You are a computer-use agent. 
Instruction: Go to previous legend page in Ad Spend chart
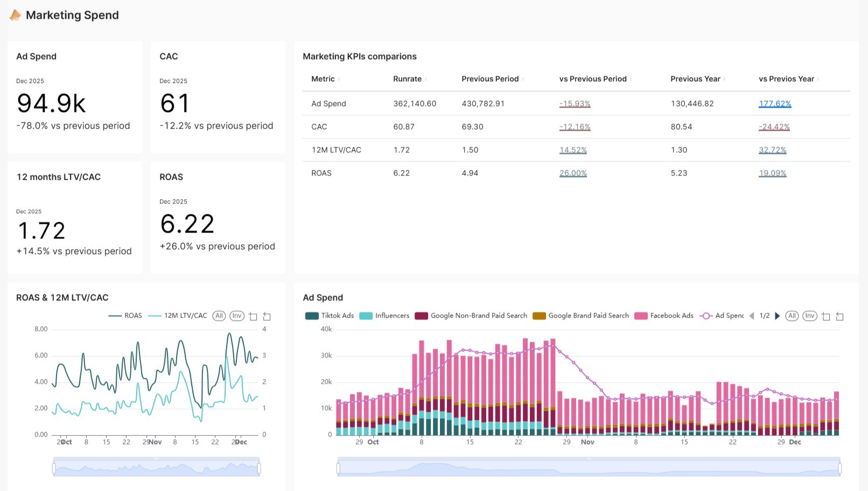tap(752, 316)
